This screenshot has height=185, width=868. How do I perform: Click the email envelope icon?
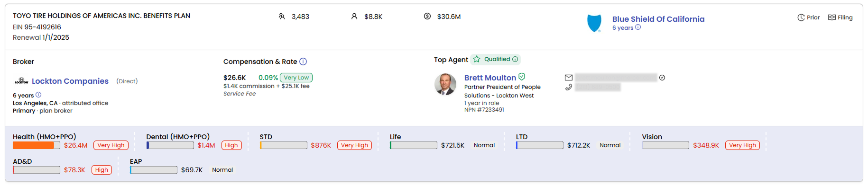coord(569,78)
